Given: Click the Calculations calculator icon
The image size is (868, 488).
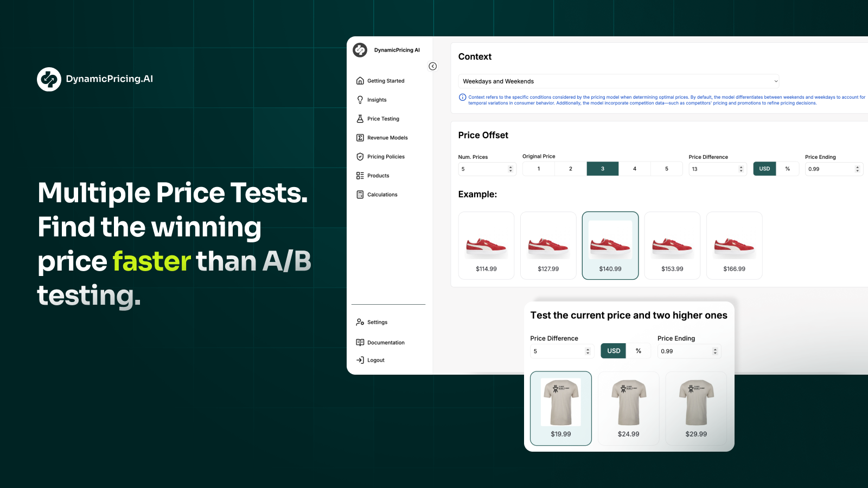Looking at the screenshot, I should tap(360, 195).
